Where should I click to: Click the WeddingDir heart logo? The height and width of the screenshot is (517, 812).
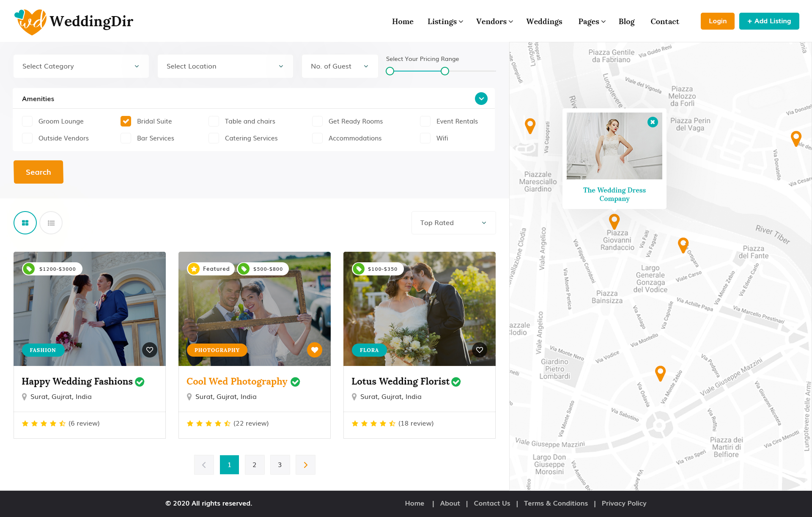click(x=31, y=22)
